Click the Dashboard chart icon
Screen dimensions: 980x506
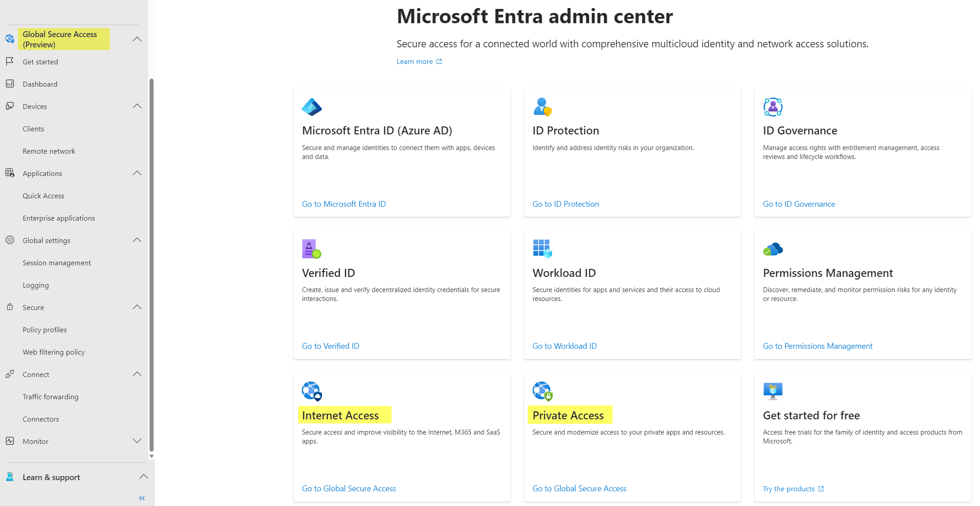[x=10, y=84]
